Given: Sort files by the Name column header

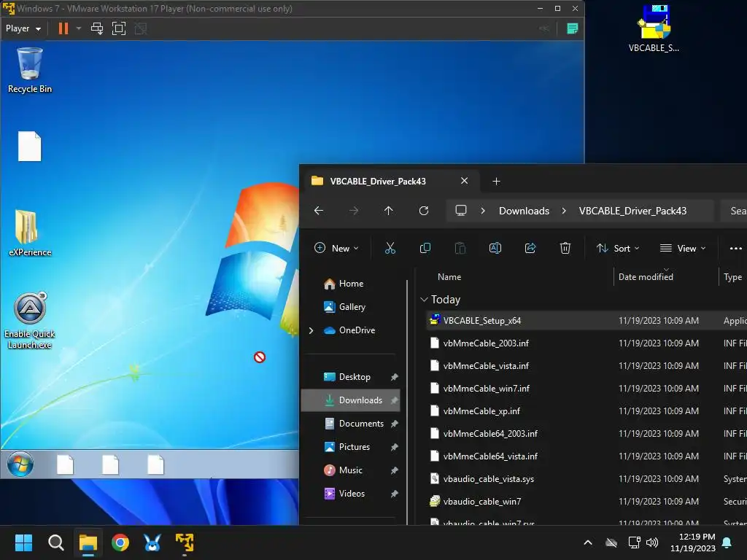Looking at the screenshot, I should point(449,277).
